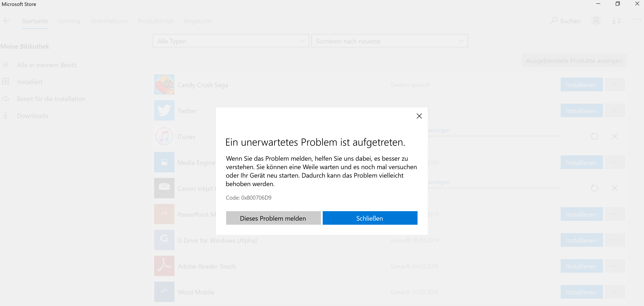
Task: Click the Suchen search icon
Action: click(x=554, y=21)
